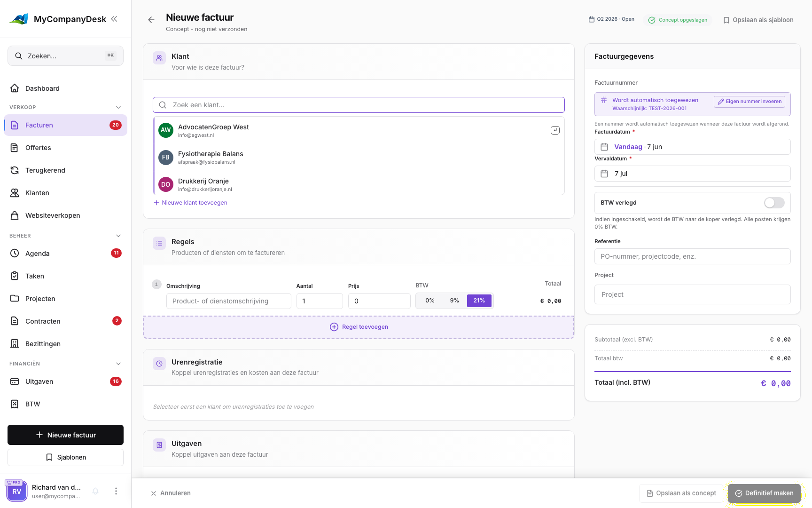Select customer AdvocatenGroep West
Image resolution: width=812 pixels, height=508 pixels.
click(359, 130)
